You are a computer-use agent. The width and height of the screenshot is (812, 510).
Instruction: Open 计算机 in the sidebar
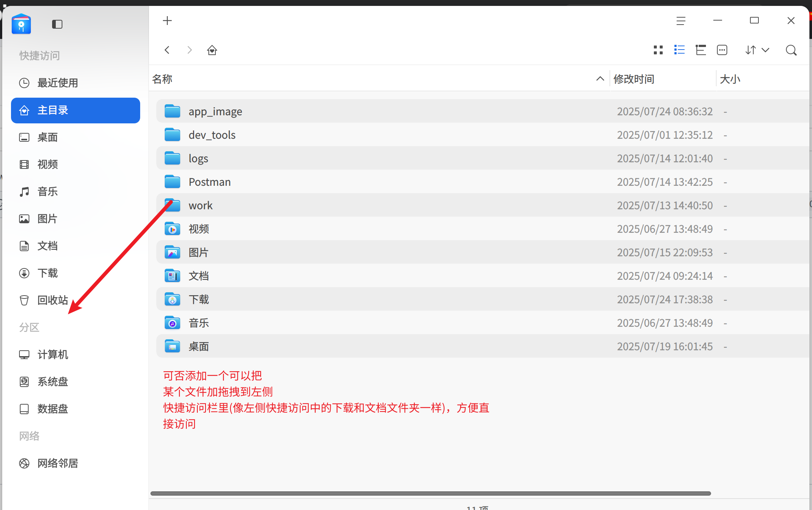point(76,355)
